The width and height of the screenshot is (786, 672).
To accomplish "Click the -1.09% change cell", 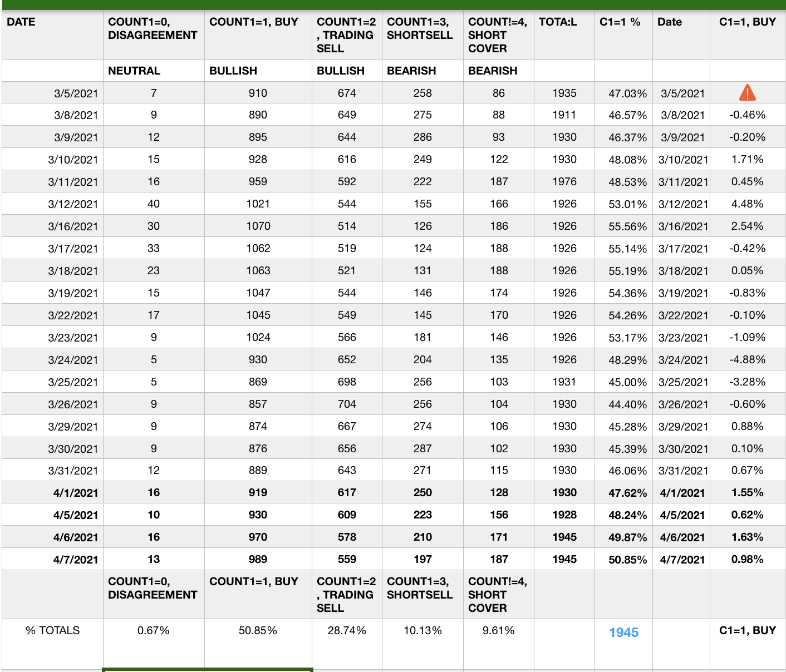I will coord(747,338).
